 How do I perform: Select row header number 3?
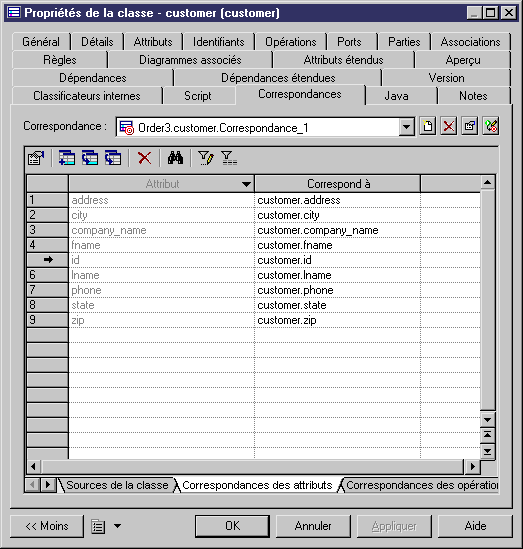pos(47,230)
